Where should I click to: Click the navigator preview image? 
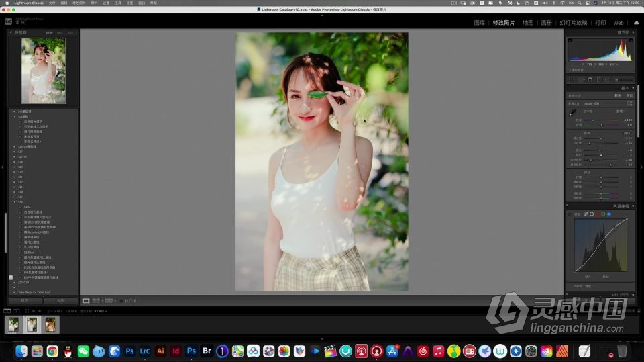coord(43,71)
